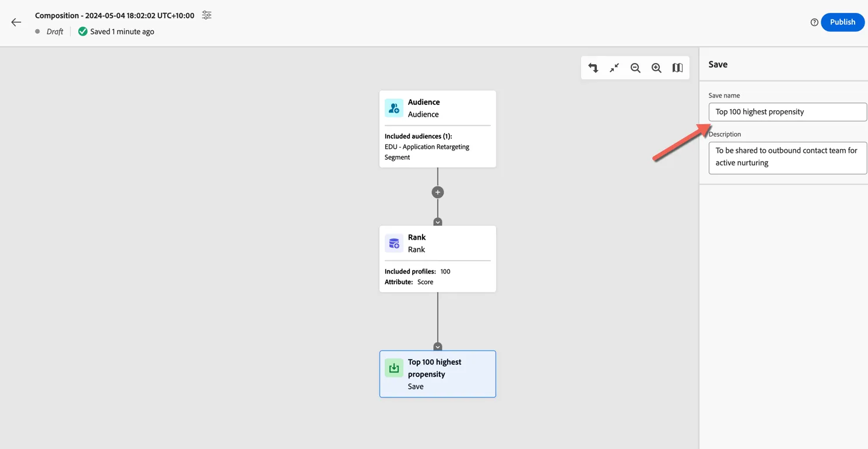Expand the chevron above the Rank node

point(438,222)
